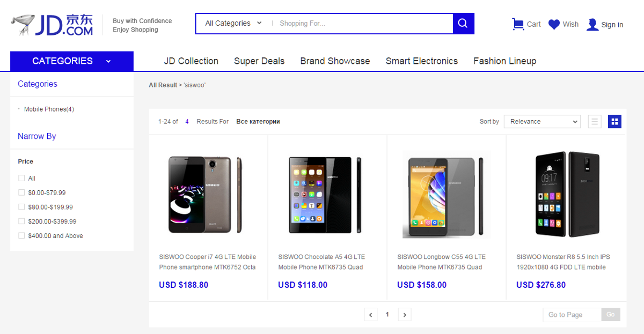The image size is (644, 334).
Task: Open the All Categories search dropdown
Action: tap(233, 24)
